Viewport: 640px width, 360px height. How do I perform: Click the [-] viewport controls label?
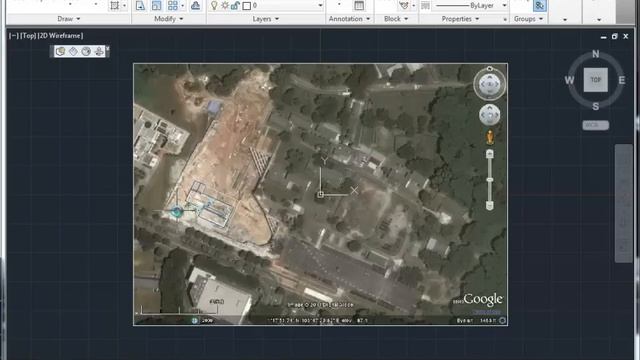pos(13,36)
